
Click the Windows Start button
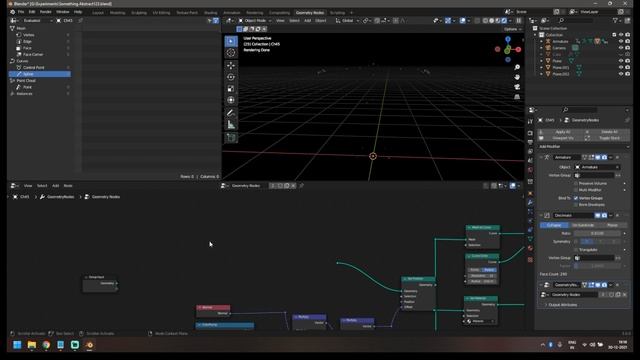tap(17, 345)
